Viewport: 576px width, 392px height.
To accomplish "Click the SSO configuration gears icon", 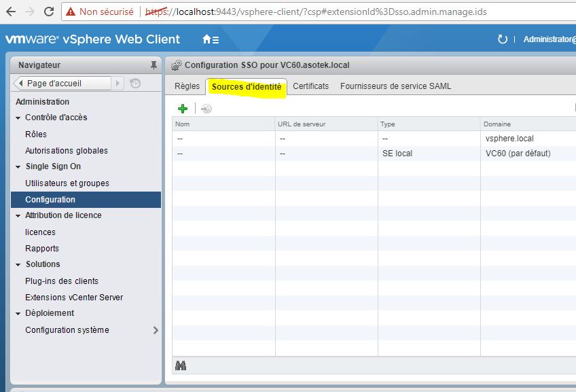I will click(177, 65).
